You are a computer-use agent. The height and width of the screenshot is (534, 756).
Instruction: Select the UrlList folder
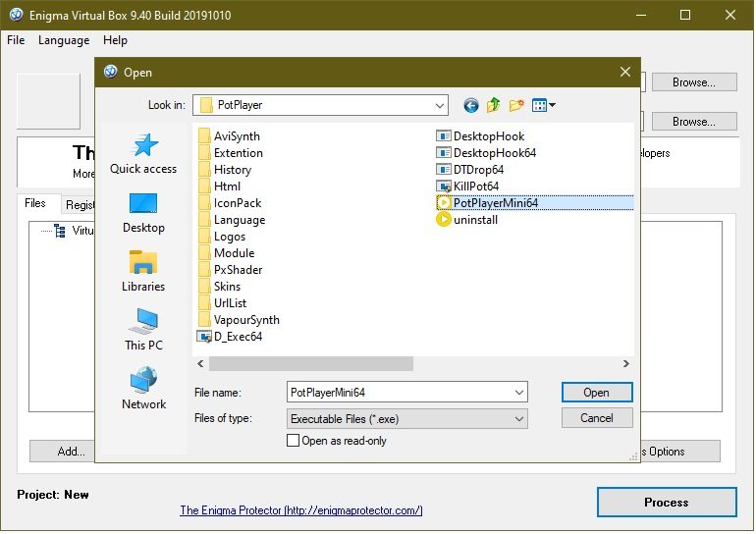pos(223,303)
